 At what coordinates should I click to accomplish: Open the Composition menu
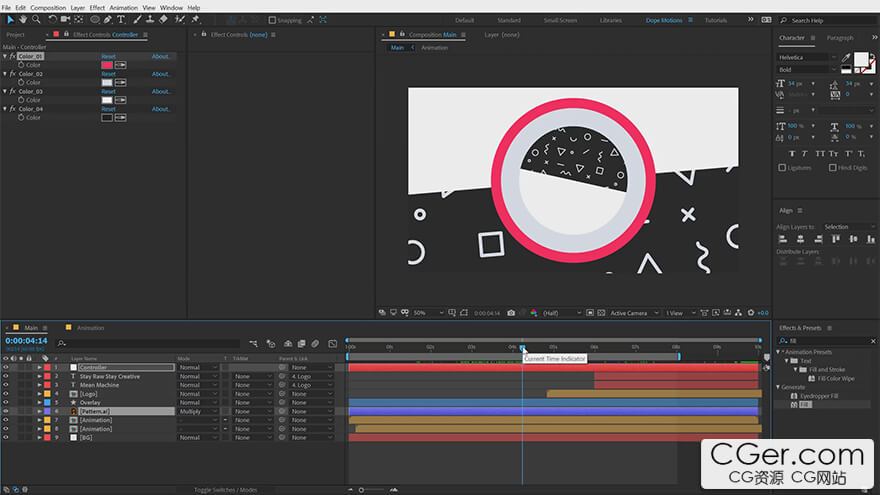(48, 7)
